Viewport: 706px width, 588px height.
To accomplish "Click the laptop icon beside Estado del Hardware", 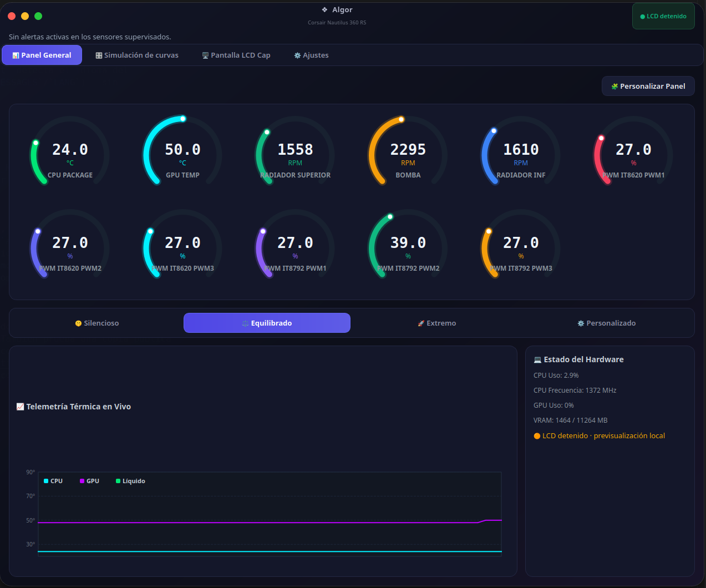I will click(537, 359).
